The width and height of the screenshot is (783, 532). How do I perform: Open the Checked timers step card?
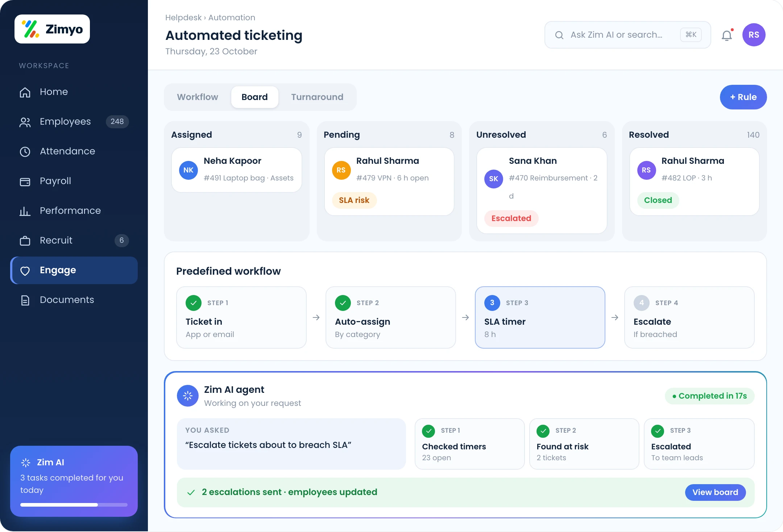(x=470, y=444)
